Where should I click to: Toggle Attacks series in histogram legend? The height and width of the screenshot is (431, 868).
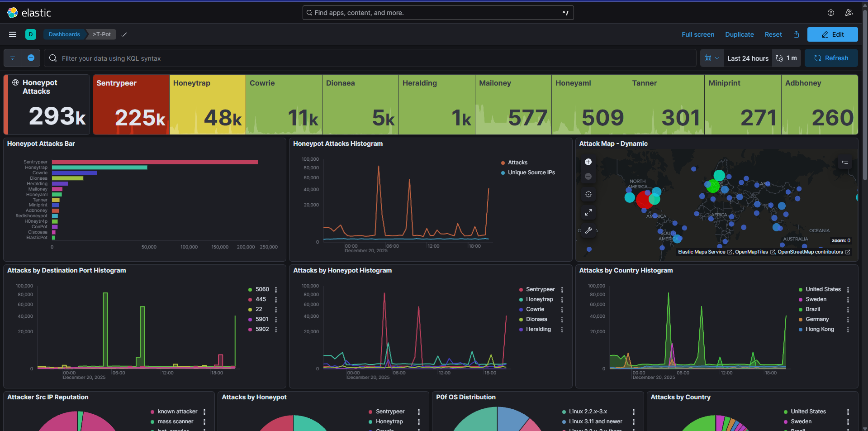click(x=517, y=163)
